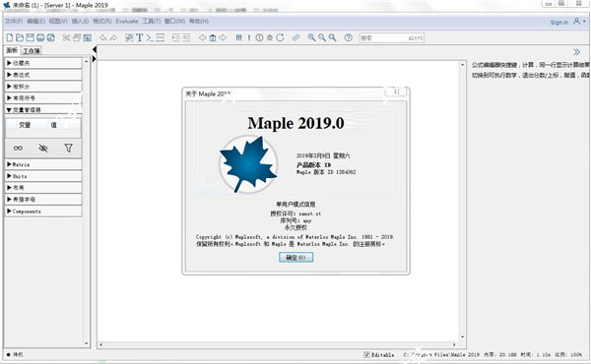Toggle the hidden-variables eye icon in variable manager

tap(43, 149)
